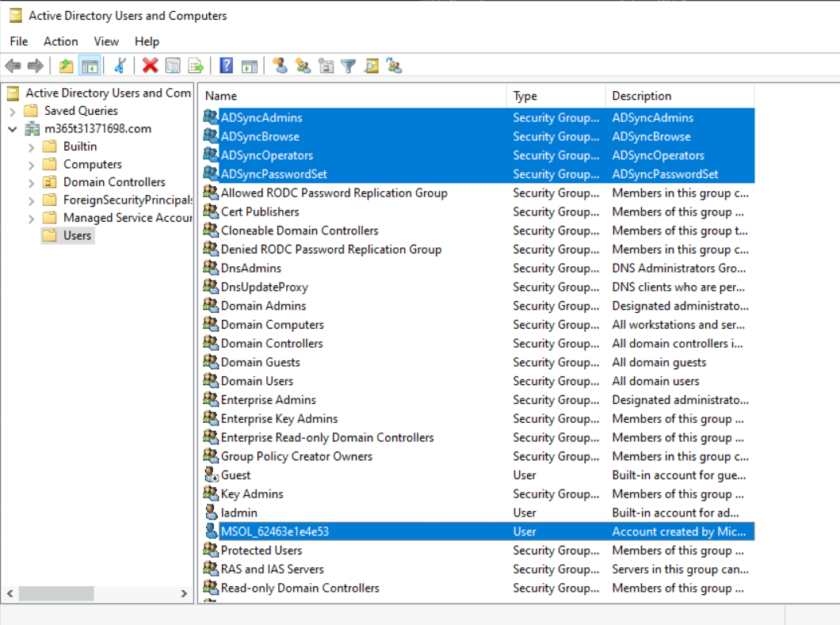Toggle Show/Hide console tree button
This screenshot has width=840, height=625.
point(90,66)
